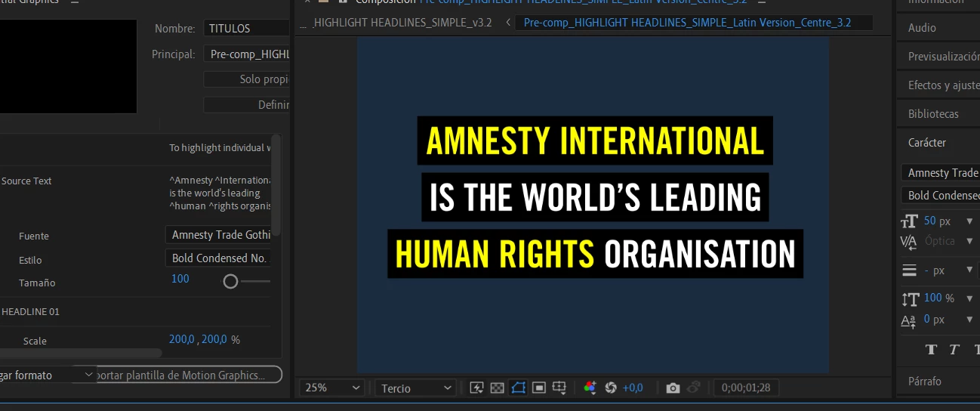Click Tamaño value 100

(180, 279)
